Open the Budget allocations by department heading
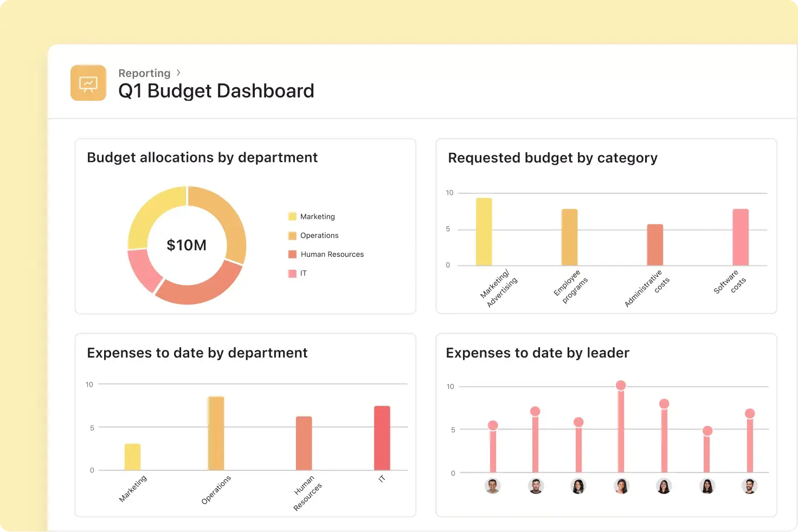Screen dimensions: 798x532 [x=202, y=158]
